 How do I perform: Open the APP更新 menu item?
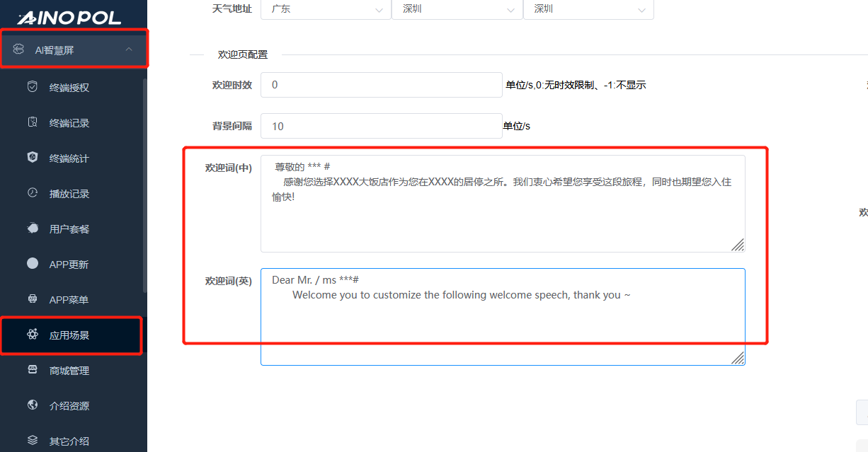click(x=69, y=265)
